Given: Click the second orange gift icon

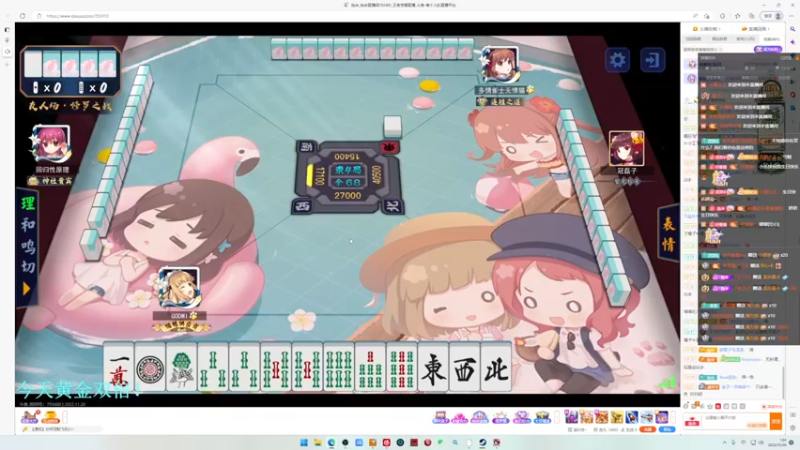Looking at the screenshot, I should (x=51, y=417).
